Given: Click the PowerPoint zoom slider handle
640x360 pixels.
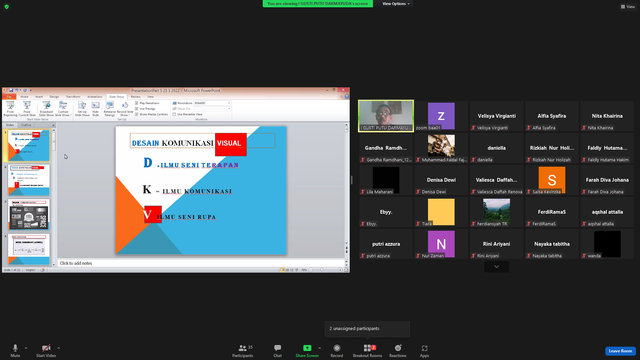Looking at the screenshot, I should tap(322, 270).
